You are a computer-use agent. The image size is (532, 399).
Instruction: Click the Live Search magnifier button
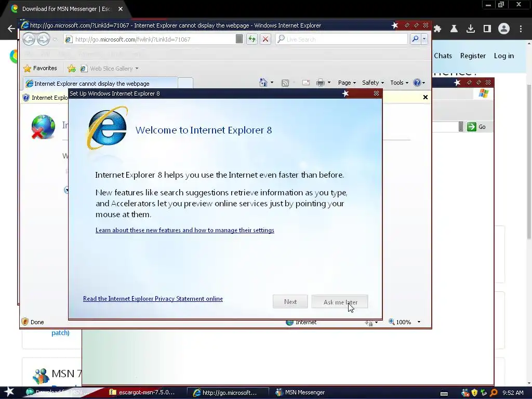coord(415,39)
